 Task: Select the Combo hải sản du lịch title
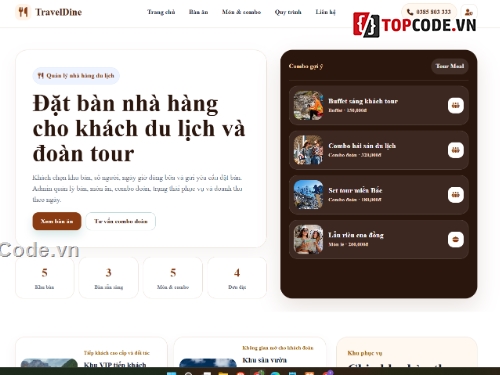[x=362, y=146]
